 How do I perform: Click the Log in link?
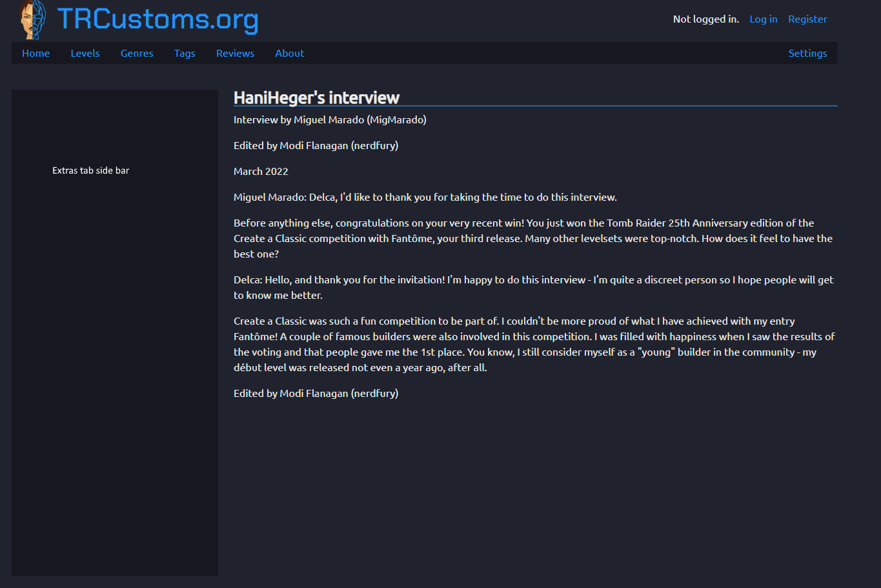763,19
